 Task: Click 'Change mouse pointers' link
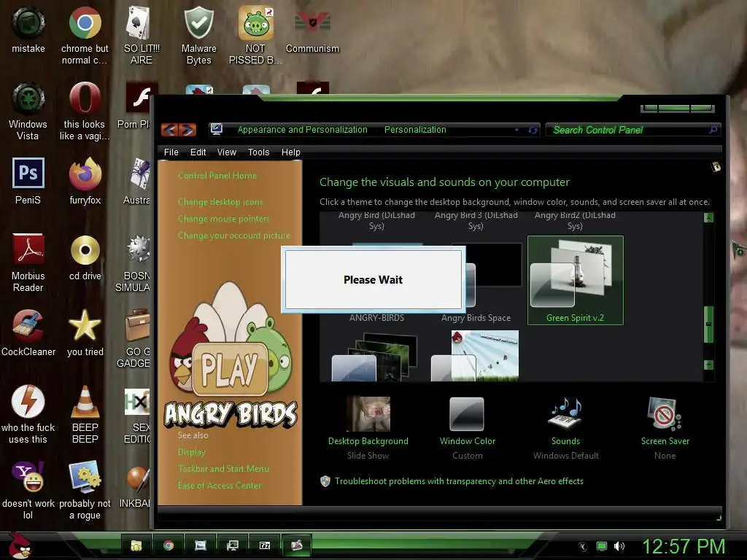coord(223,219)
